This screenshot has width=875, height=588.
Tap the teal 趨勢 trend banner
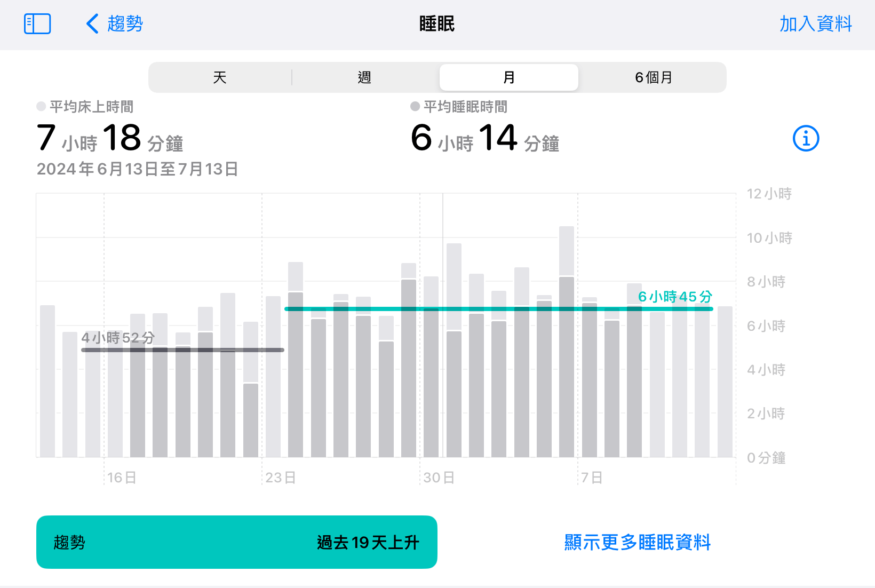coord(236,542)
